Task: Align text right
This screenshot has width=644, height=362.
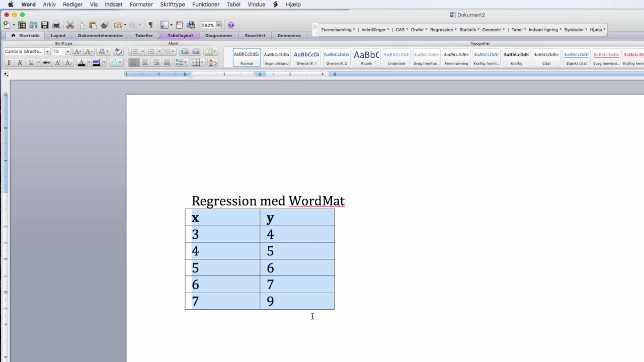Action: [x=156, y=63]
